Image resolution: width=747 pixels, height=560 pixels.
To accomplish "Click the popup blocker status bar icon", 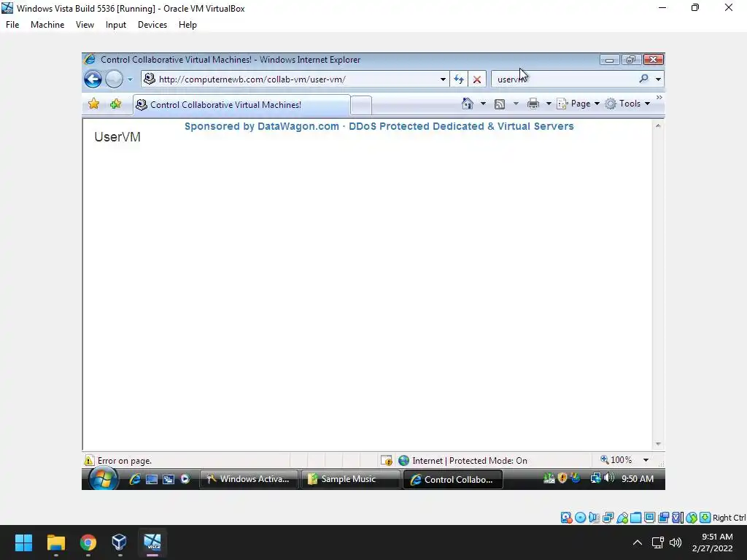I will coord(387,461).
